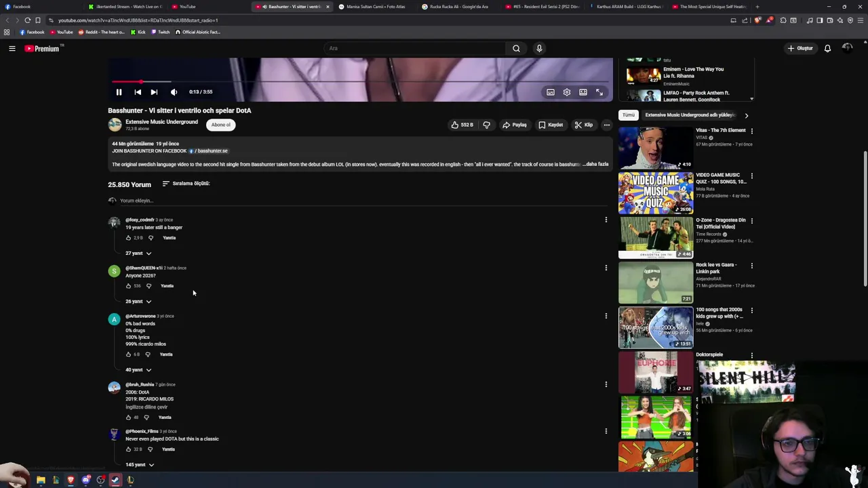
Task: Like the 'Anyone 2026?' comment
Action: (128, 286)
